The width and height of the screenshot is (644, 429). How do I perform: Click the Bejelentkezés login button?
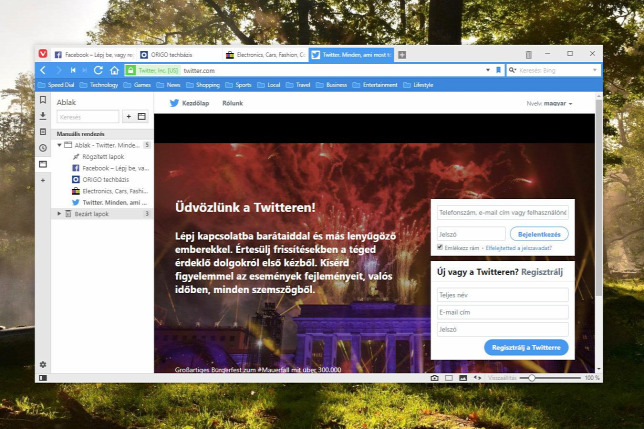pos(539,234)
